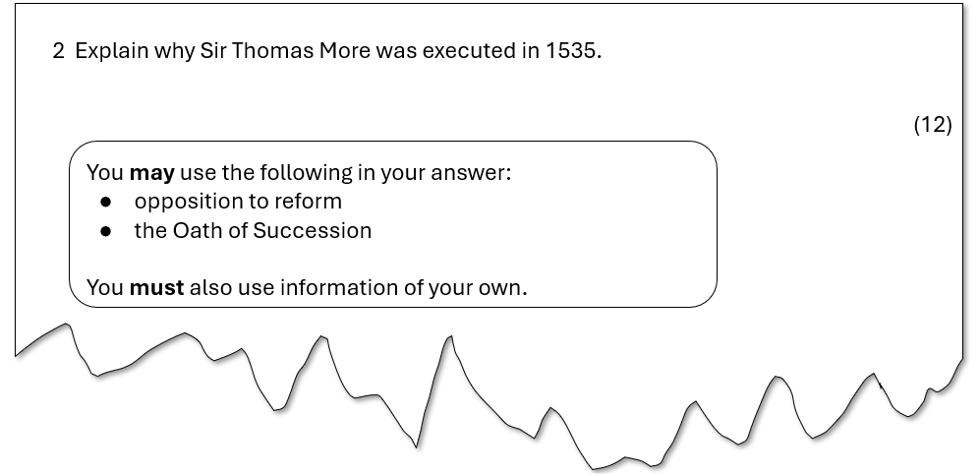Click the question number 2
This screenshot has height=474, width=980.
pyautogui.click(x=58, y=51)
